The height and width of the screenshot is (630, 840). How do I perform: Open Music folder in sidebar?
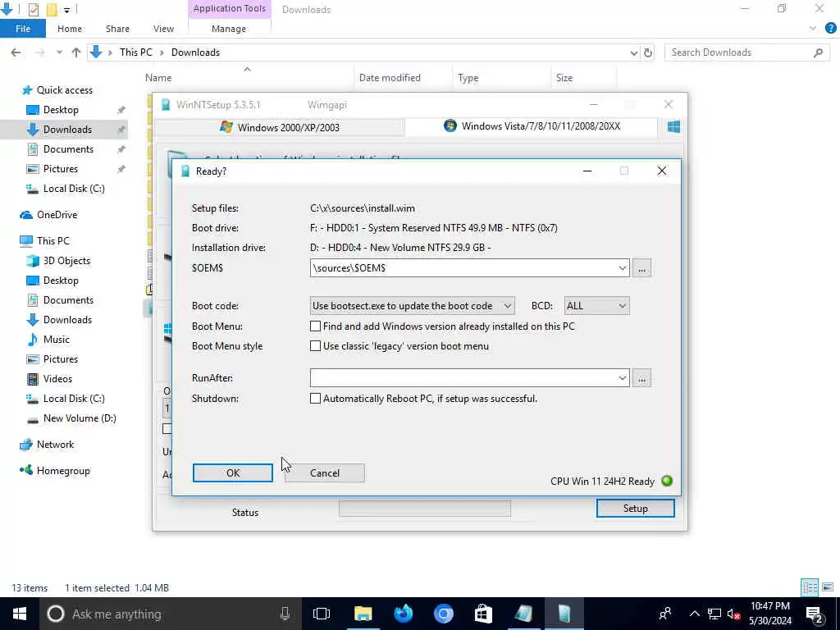click(57, 340)
